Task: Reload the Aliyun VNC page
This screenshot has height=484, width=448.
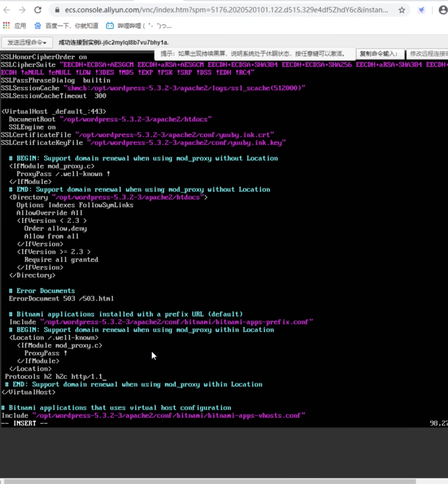Action: point(38,10)
